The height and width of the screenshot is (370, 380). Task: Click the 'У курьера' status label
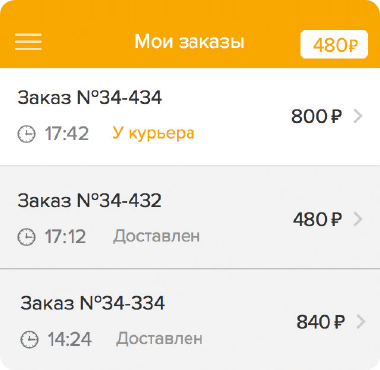pyautogui.click(x=153, y=133)
